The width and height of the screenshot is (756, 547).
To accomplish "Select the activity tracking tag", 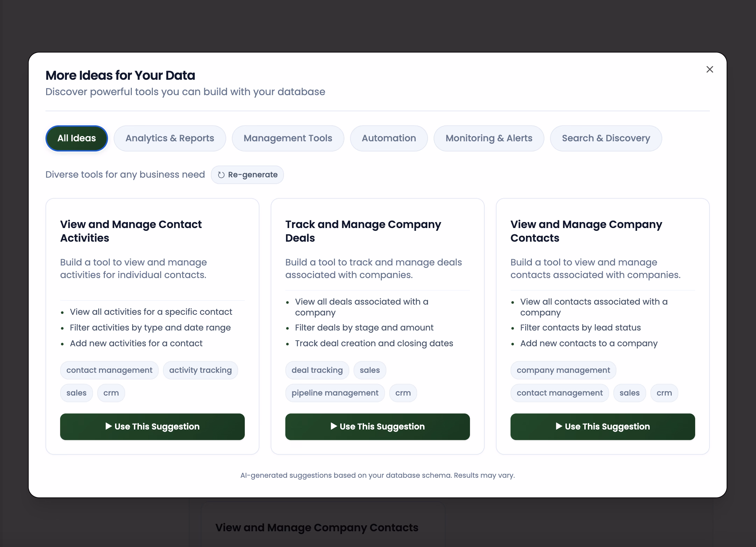I will pyautogui.click(x=200, y=370).
